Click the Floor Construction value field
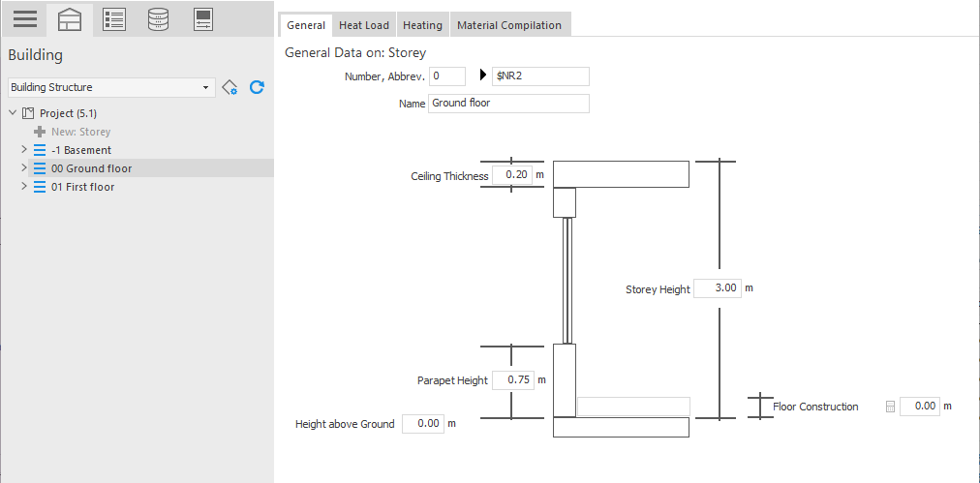980x483 pixels. coord(920,407)
